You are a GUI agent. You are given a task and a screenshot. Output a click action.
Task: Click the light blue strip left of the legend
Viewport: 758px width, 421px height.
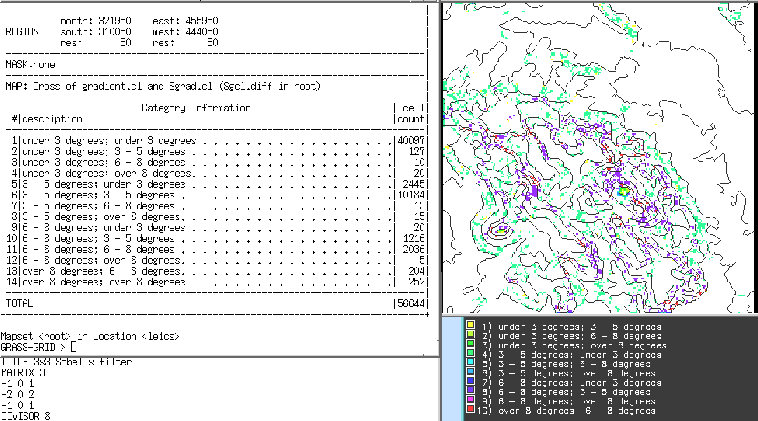coord(452,369)
